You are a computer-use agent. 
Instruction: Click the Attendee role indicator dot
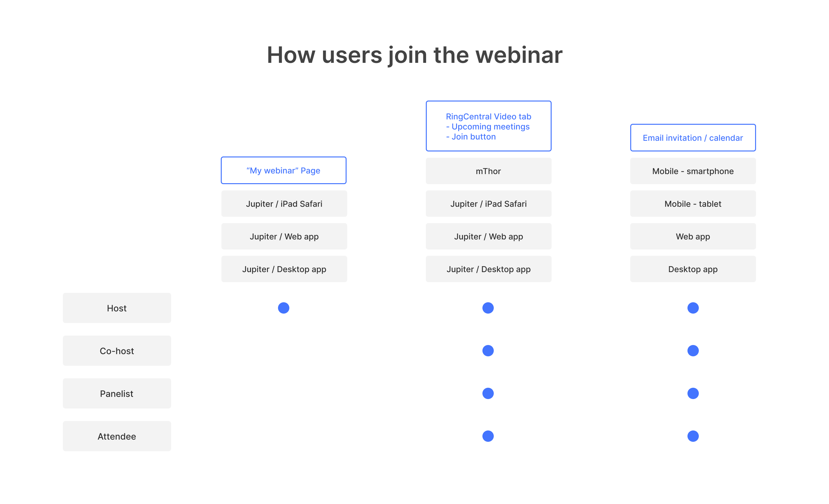point(488,436)
